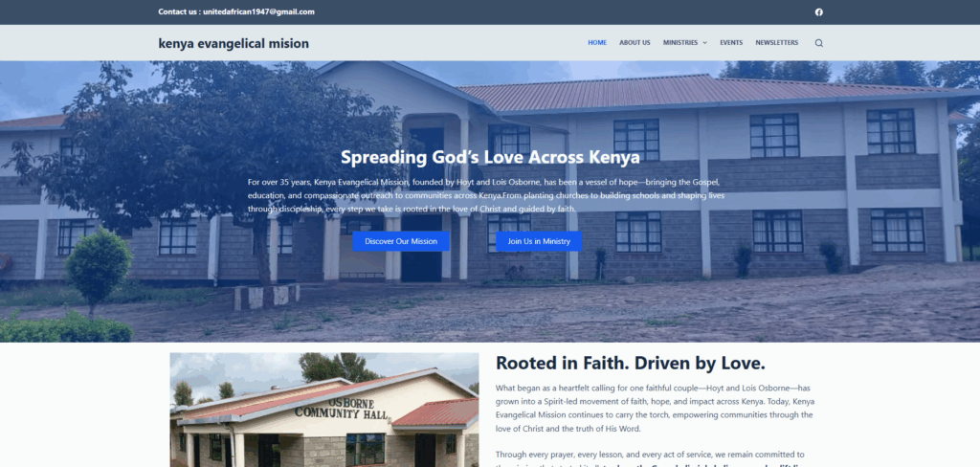The height and width of the screenshot is (467, 980).
Task: Open the Osborne Community Hall photo
Action: (324, 410)
